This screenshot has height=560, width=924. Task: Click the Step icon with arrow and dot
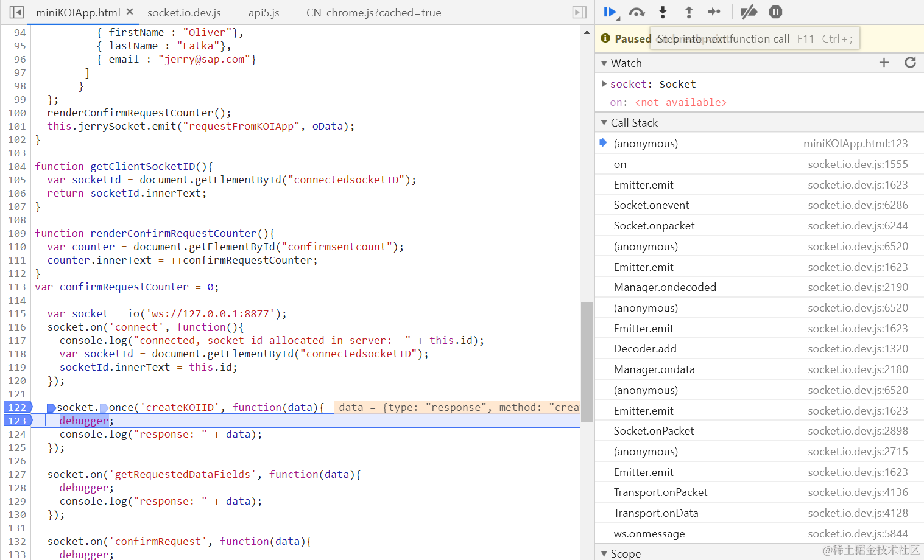click(x=714, y=12)
